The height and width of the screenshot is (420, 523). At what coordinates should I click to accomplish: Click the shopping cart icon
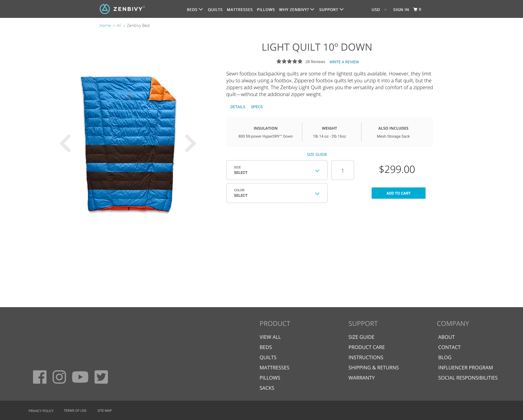tap(415, 9)
